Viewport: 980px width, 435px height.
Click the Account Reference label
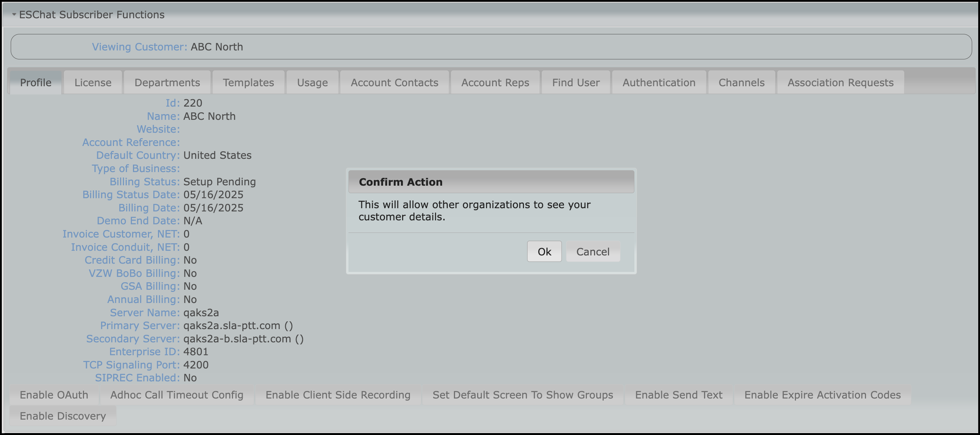pyautogui.click(x=131, y=142)
